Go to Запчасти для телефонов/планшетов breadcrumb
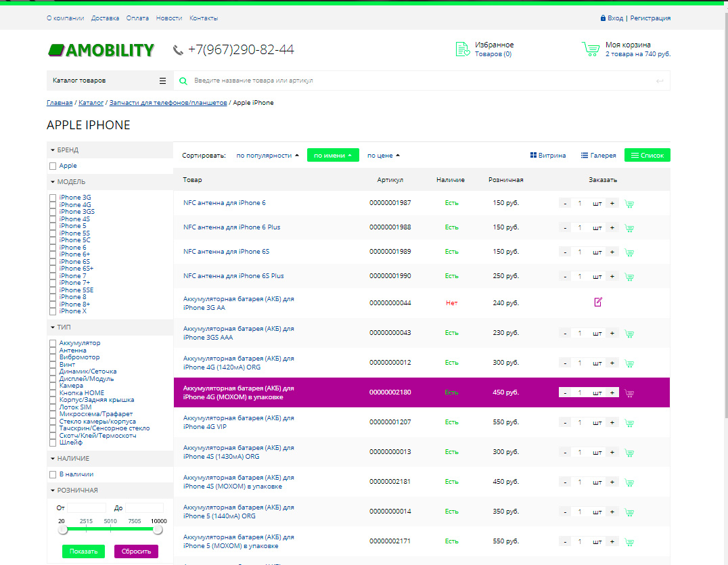Viewport: 728px width, 565px height. pyautogui.click(x=168, y=103)
